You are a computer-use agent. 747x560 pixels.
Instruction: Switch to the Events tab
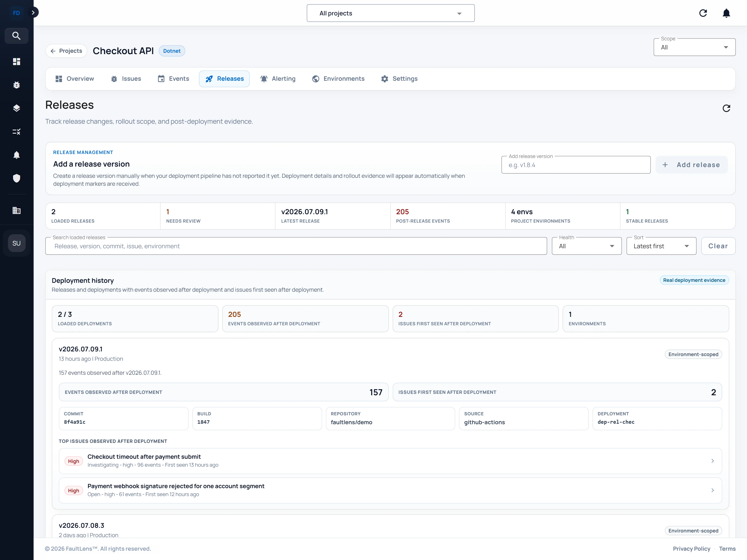174,79
